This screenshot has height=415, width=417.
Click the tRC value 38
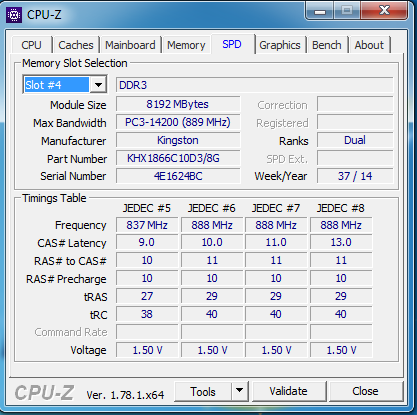pyautogui.click(x=147, y=314)
